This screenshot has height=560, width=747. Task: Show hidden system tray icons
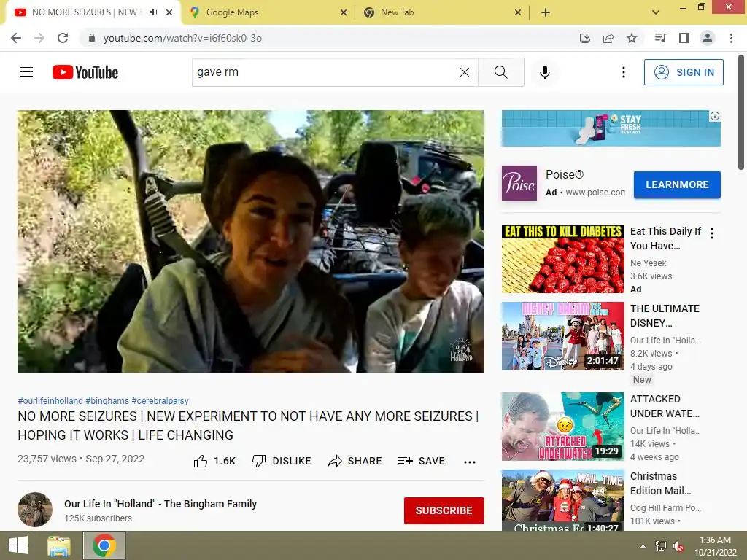643,546
